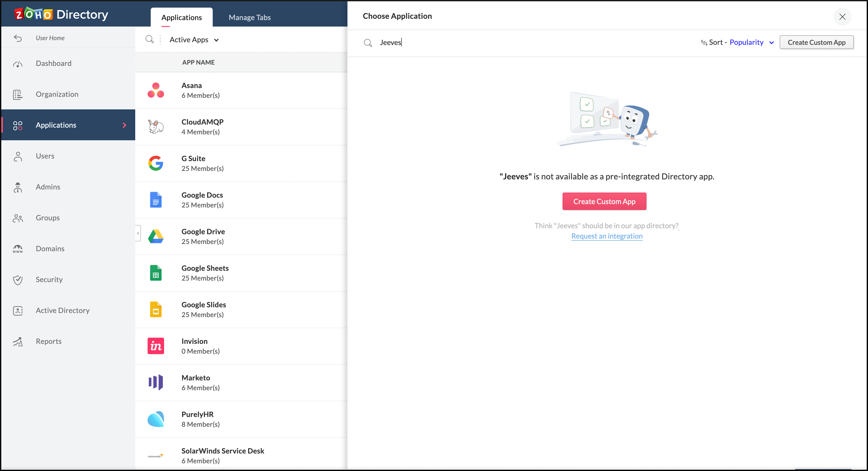Click the search magnifier beside Active Apps
Screen dimensions: 868x471
pyautogui.click(x=149, y=39)
